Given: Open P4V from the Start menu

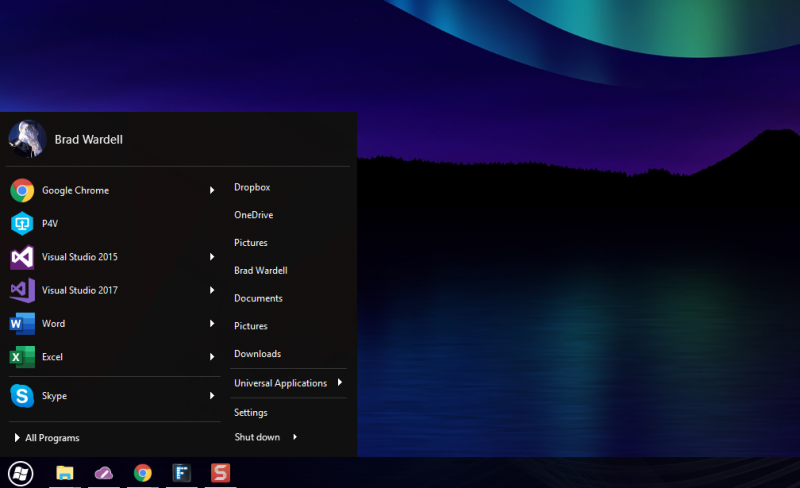Looking at the screenshot, I should click(50, 224).
